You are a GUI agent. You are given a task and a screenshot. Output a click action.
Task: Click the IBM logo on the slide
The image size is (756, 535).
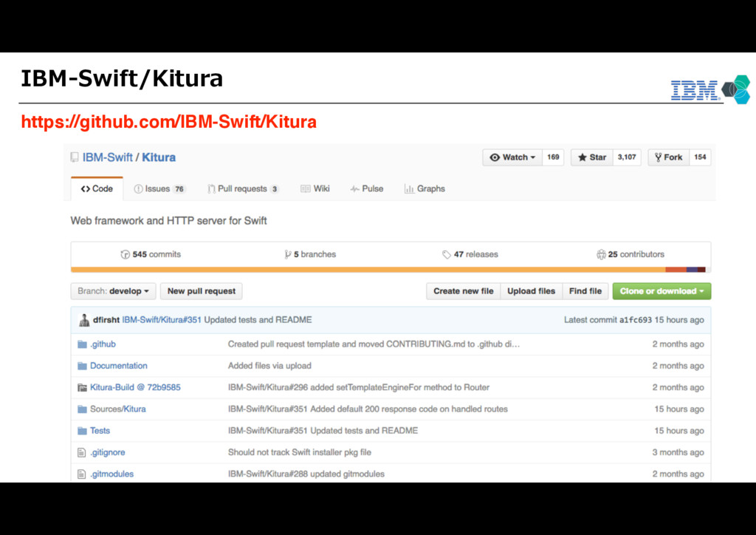pyautogui.click(x=695, y=90)
